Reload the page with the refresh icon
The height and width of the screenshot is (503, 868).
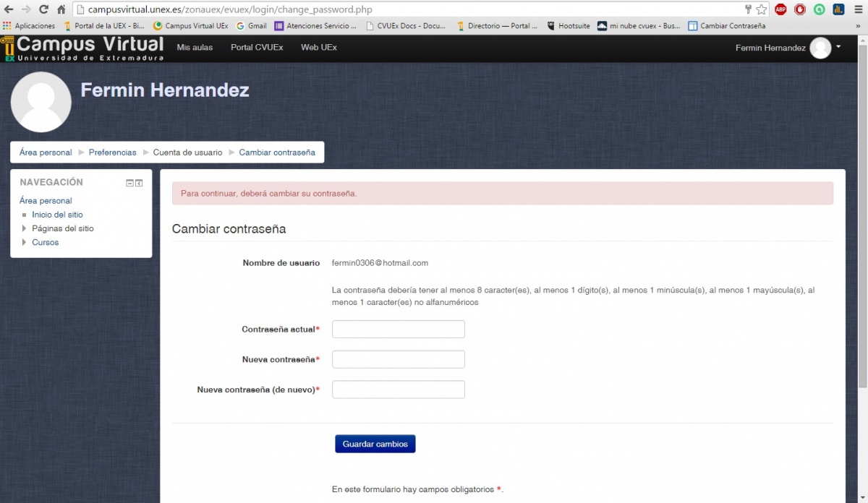(46, 9)
